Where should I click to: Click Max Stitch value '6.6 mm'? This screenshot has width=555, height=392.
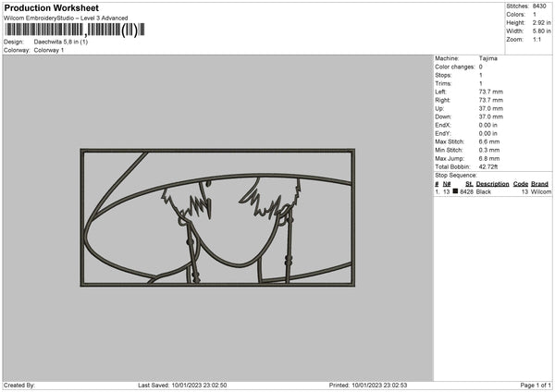[x=489, y=141]
